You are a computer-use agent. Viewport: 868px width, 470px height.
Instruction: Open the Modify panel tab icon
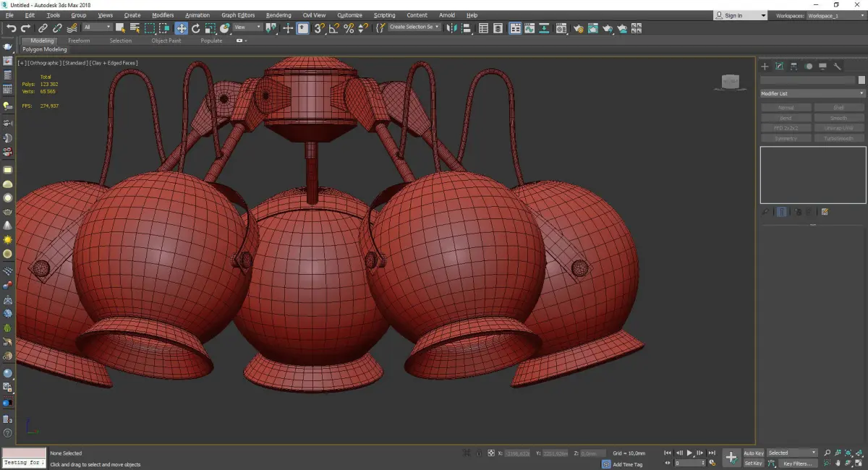coord(780,67)
